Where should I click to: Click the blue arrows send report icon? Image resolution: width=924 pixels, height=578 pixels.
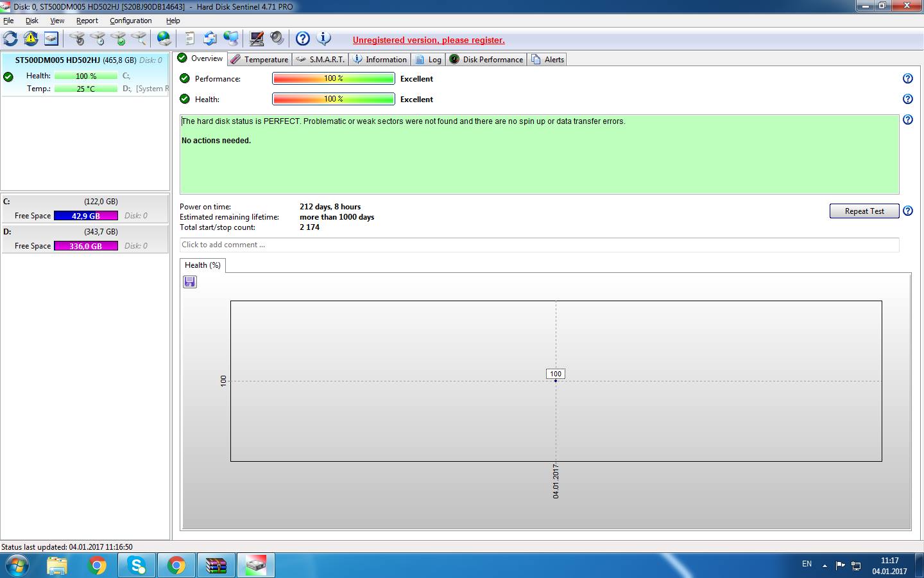click(x=210, y=39)
